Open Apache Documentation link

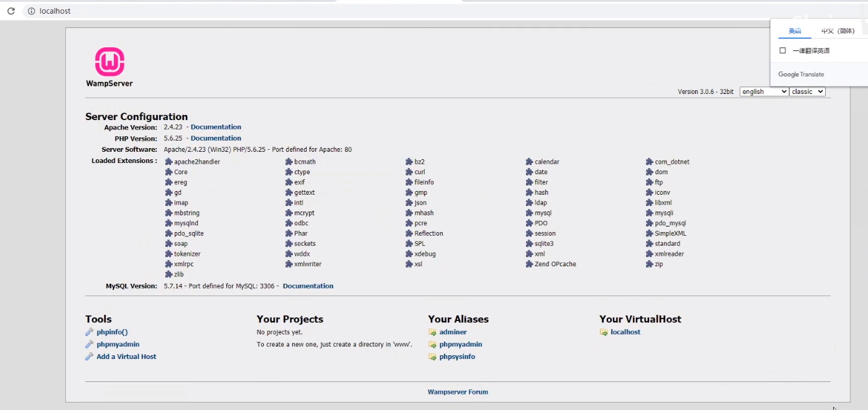click(x=216, y=127)
